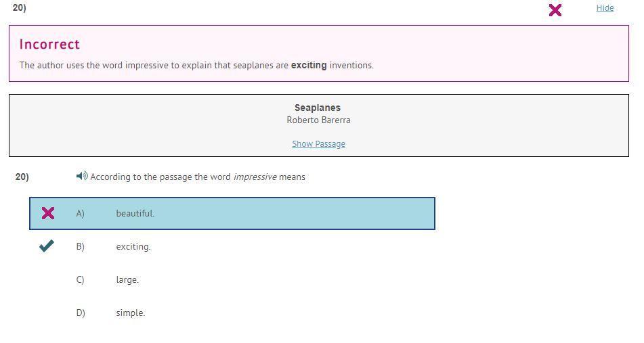Click the X mark on answer A
The width and height of the screenshot is (644, 343).
(x=48, y=213)
